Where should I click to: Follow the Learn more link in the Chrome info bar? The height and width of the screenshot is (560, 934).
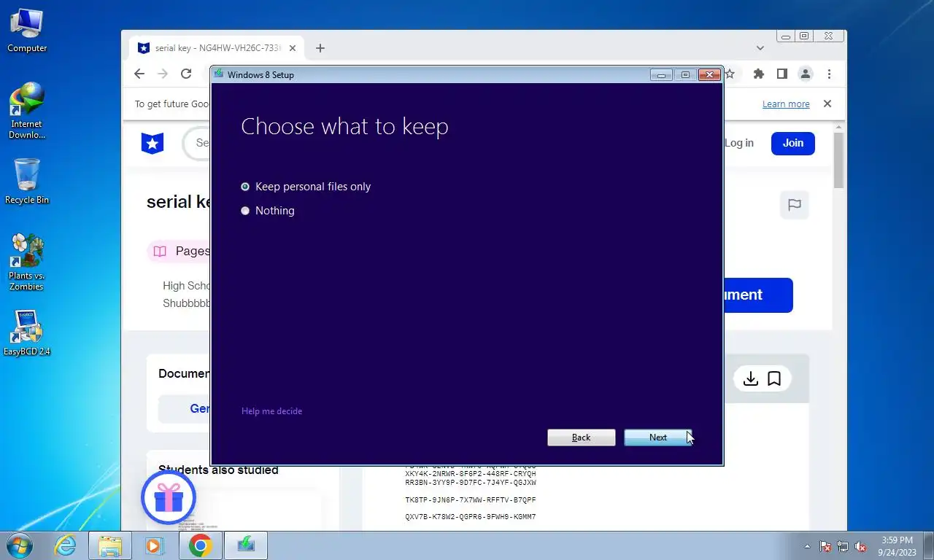786,104
